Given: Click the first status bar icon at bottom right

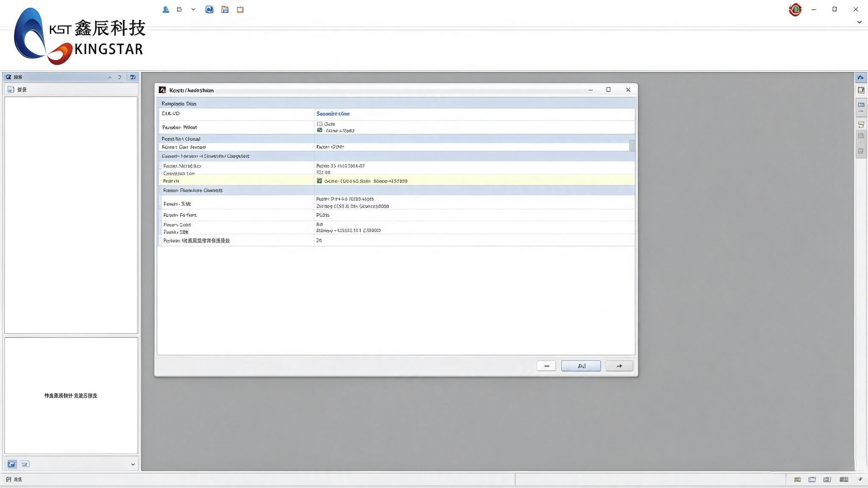Looking at the screenshot, I should click(x=797, y=480).
